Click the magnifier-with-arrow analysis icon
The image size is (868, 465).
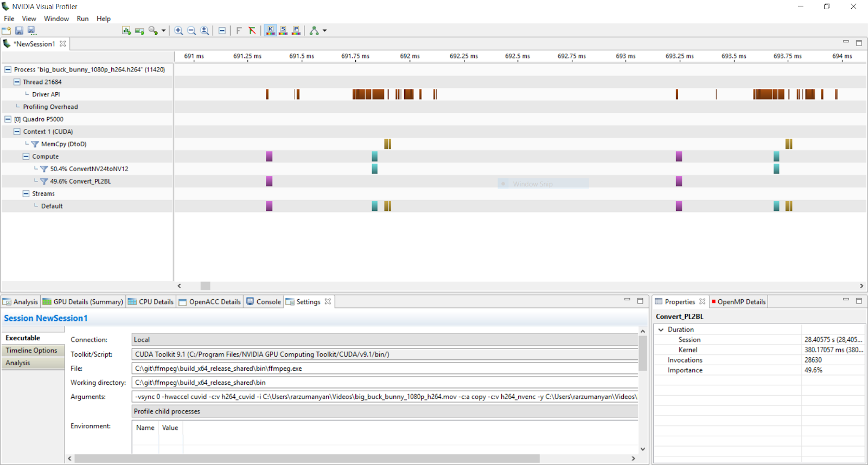(154, 31)
